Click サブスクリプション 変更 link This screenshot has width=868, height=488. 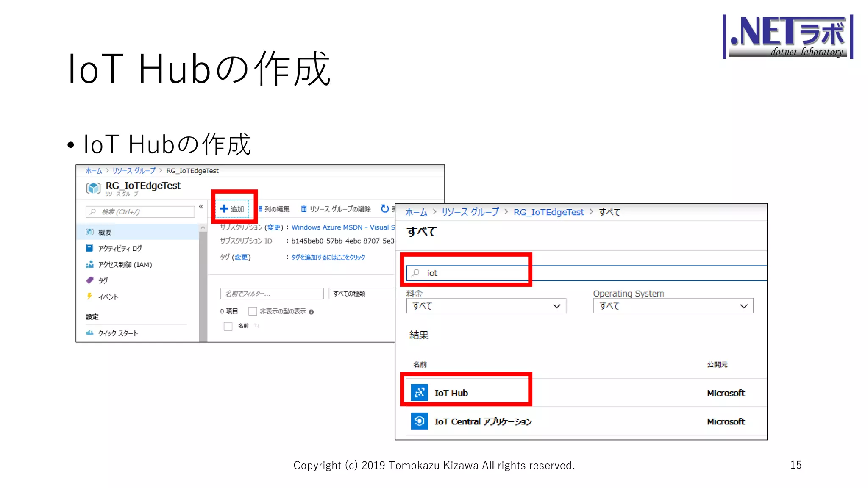[274, 227]
